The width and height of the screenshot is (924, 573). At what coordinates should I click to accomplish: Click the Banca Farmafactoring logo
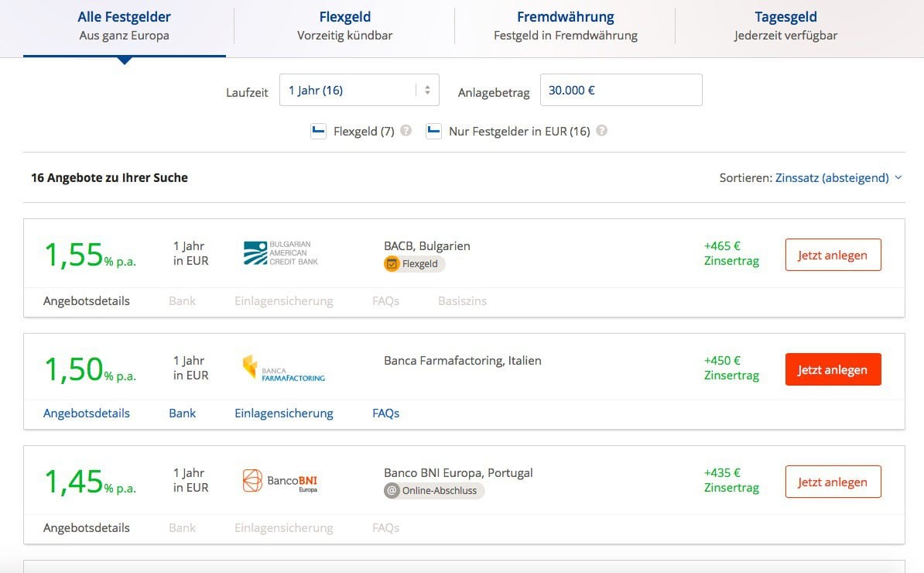283,369
